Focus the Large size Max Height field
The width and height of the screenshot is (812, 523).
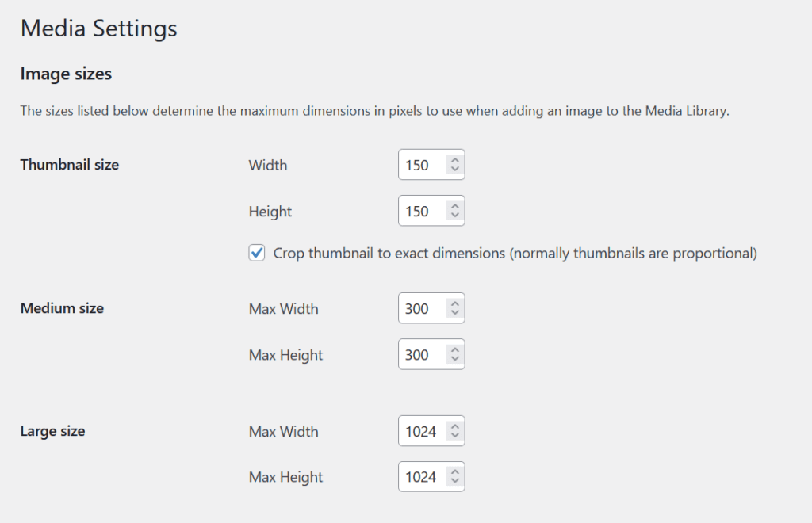420,476
